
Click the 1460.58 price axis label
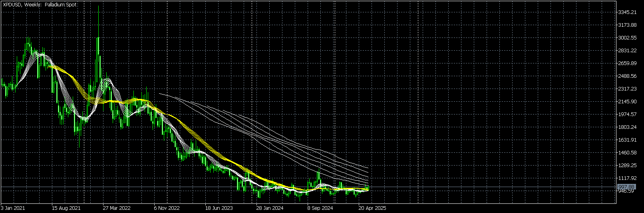pyautogui.click(x=627, y=153)
